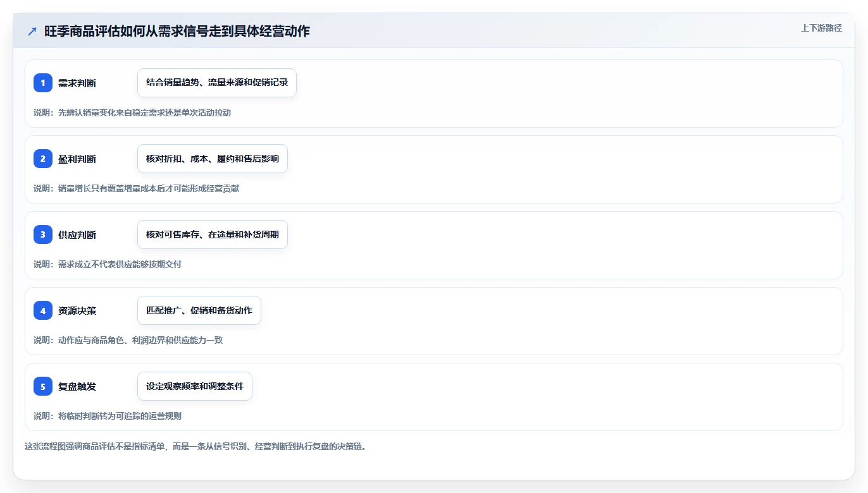Click the step 2 number badge
Image resolution: width=868 pixels, height=493 pixels.
pos(43,159)
